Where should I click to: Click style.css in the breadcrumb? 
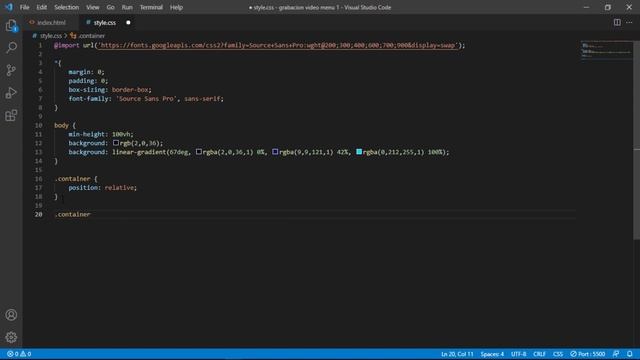(51, 36)
